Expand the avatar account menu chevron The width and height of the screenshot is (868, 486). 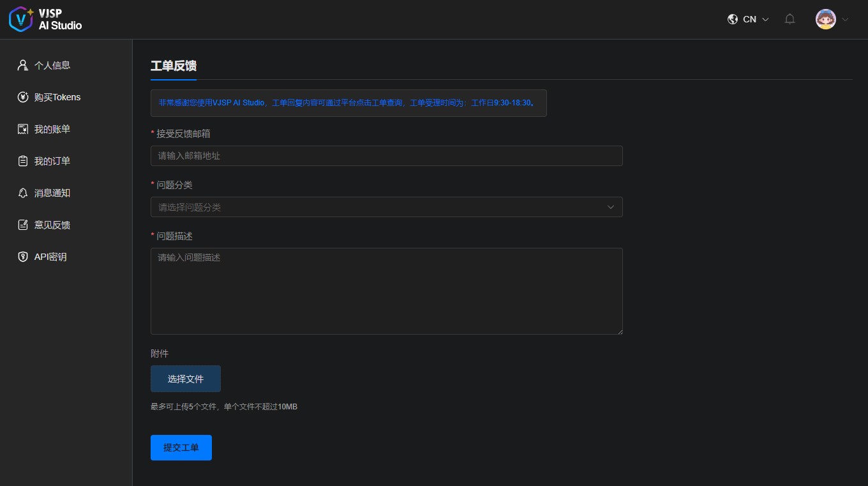click(x=845, y=20)
